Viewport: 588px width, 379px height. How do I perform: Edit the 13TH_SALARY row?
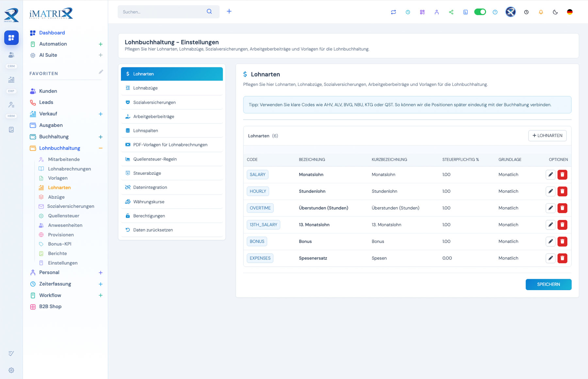click(550, 225)
